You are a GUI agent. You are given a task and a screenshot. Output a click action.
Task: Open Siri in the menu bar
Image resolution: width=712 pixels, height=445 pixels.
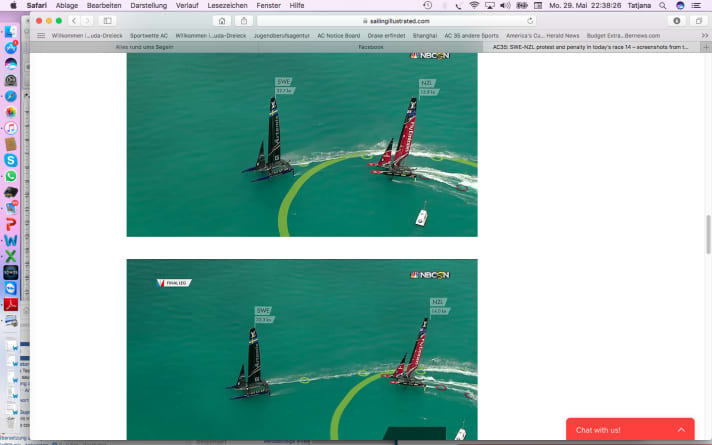[680, 5]
